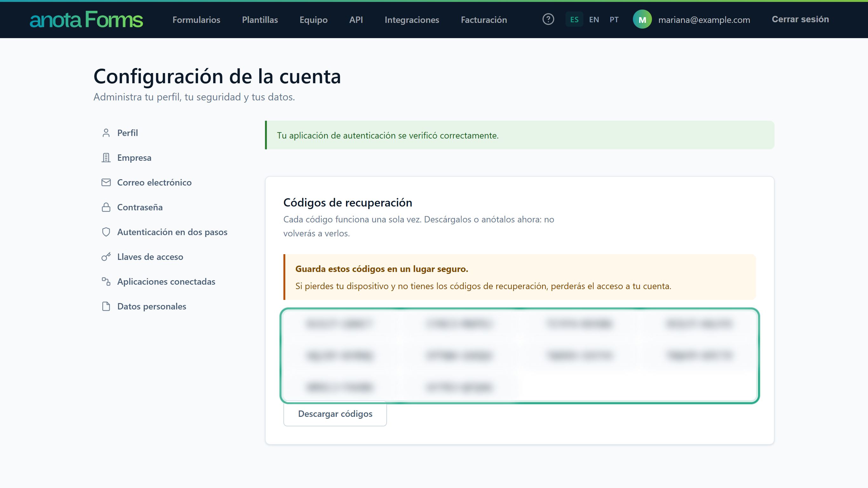Click the building icon beside Empresa
Image resolution: width=868 pixels, height=488 pixels.
point(106,157)
